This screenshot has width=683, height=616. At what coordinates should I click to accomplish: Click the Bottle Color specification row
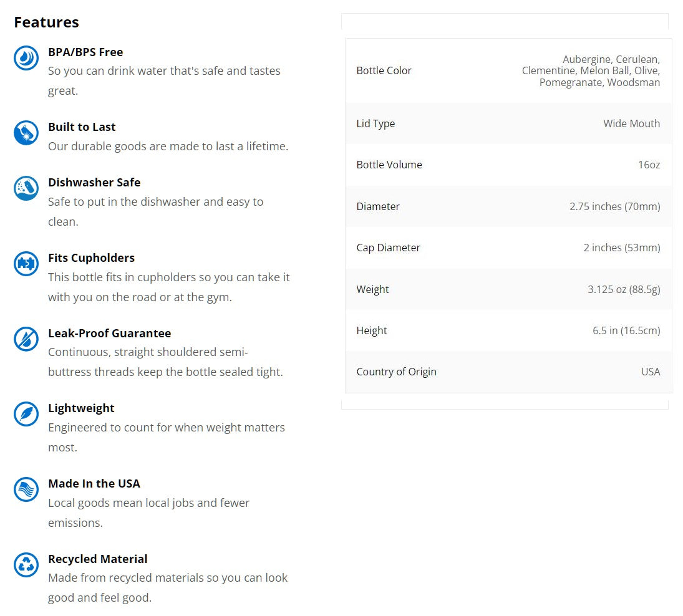[x=508, y=70]
